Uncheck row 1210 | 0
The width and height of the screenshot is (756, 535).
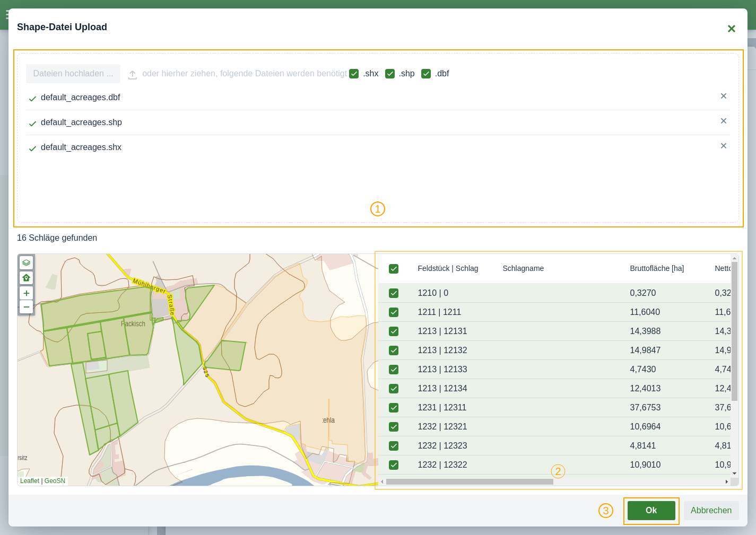click(x=394, y=293)
